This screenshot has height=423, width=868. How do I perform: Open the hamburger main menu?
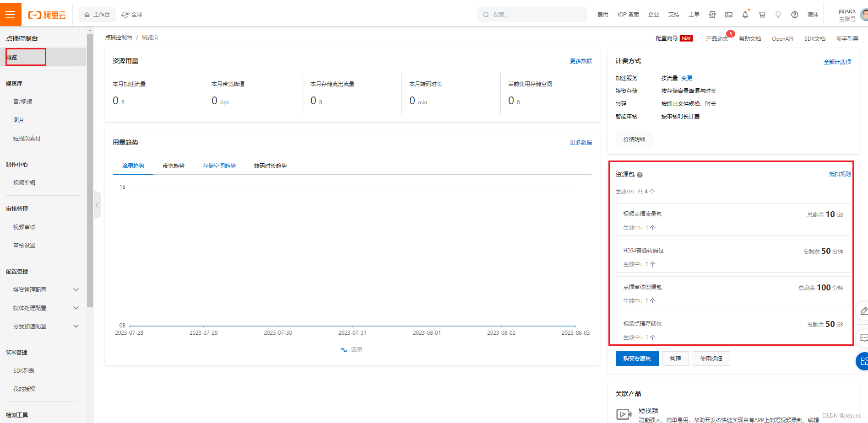pos(11,15)
